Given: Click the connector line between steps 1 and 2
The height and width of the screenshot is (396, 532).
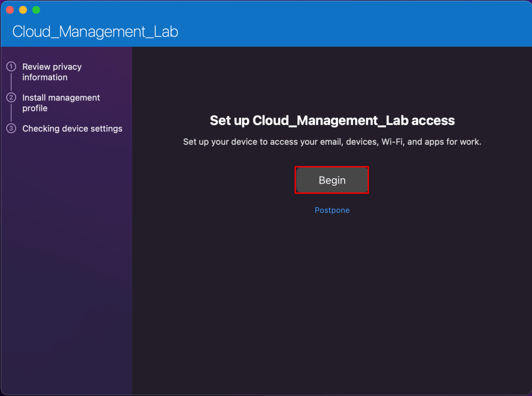Looking at the screenshot, I should (11, 82).
